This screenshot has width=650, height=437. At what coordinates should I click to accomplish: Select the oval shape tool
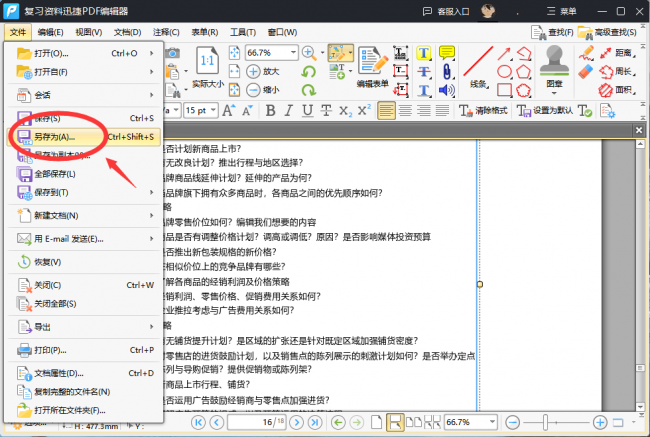coord(504,71)
